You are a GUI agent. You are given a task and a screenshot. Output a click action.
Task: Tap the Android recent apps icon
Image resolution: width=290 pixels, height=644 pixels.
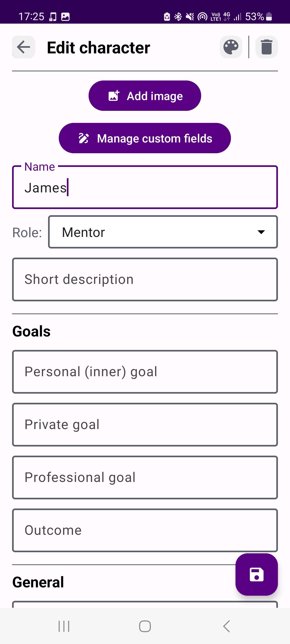(64, 626)
